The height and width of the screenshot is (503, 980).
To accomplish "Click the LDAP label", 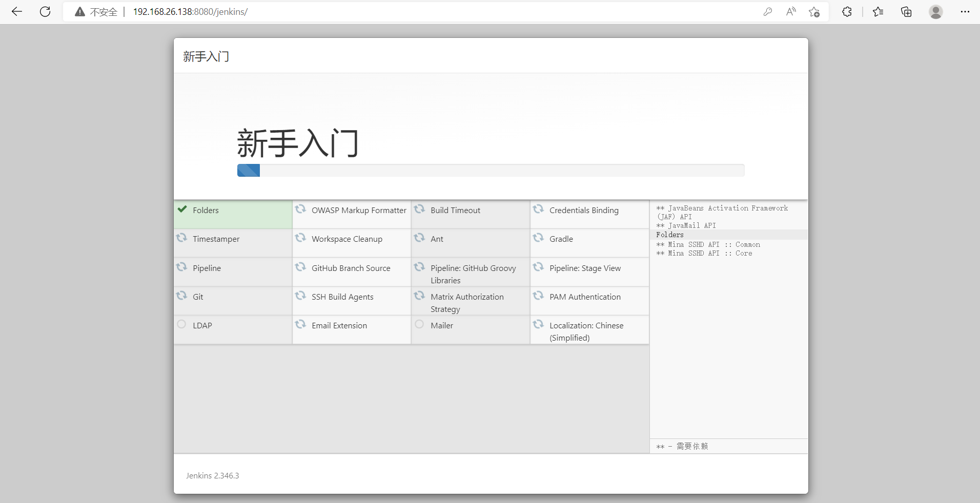I will point(202,326).
